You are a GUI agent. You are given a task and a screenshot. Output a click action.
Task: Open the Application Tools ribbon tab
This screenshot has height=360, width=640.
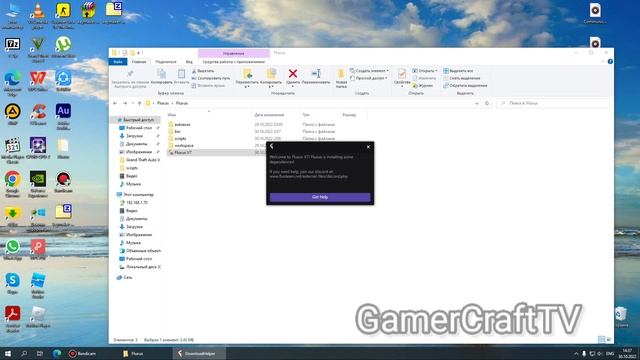(x=233, y=62)
